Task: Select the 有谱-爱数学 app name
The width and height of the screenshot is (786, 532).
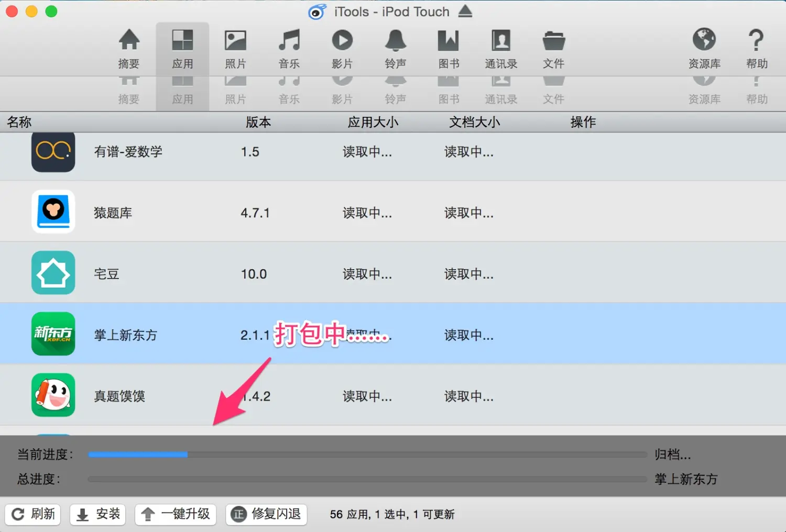Action: tap(128, 152)
